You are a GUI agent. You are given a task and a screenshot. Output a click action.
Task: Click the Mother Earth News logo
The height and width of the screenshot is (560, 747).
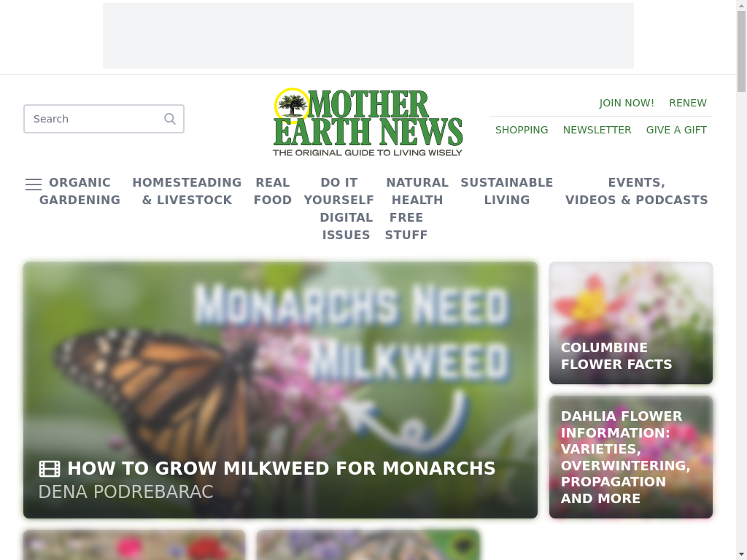point(368,122)
